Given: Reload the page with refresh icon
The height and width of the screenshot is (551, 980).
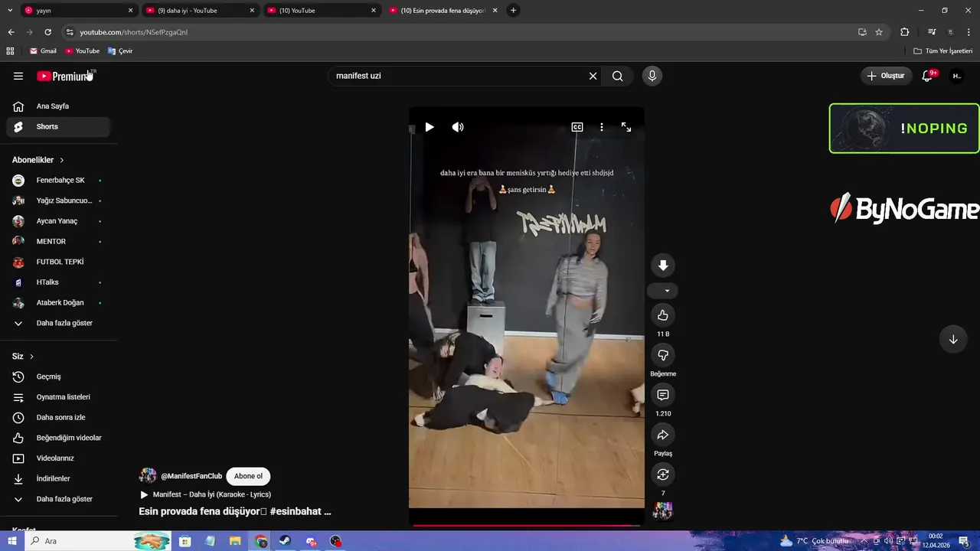Looking at the screenshot, I should (x=47, y=32).
